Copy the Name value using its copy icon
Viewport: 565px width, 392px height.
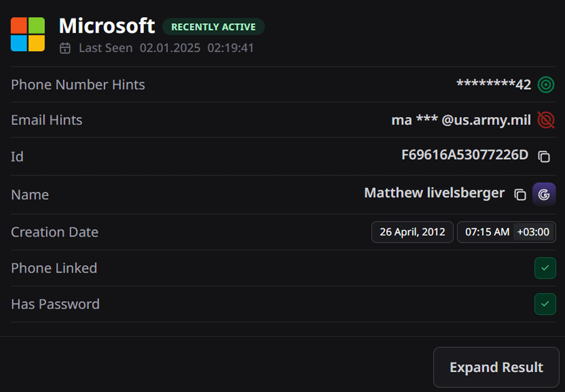(520, 195)
